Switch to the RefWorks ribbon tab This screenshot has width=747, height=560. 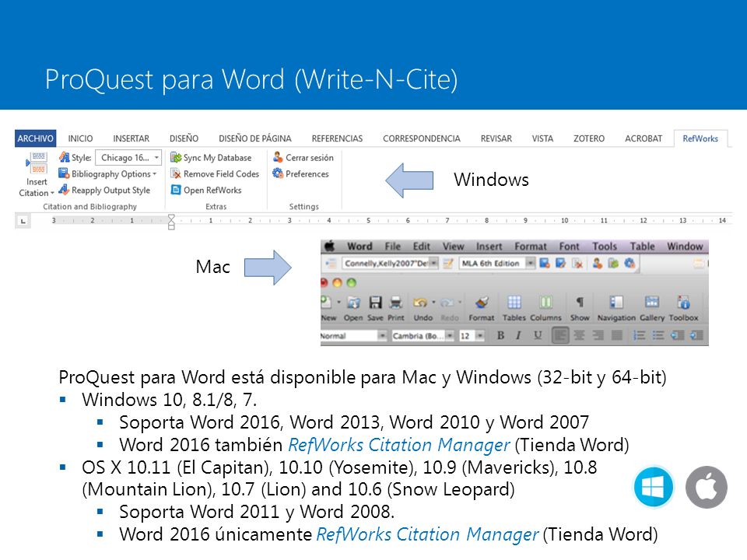pos(700,138)
